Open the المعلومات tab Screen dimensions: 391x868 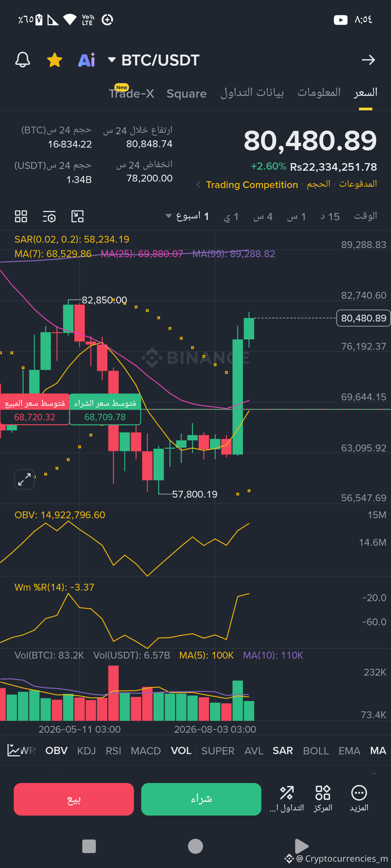point(319,93)
